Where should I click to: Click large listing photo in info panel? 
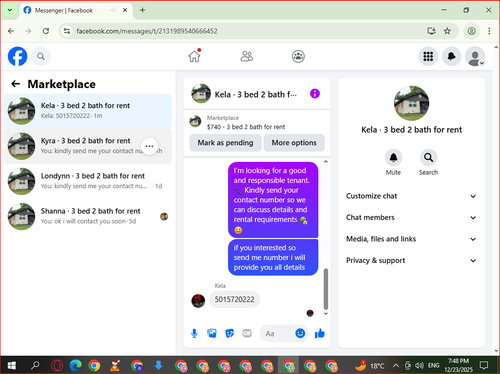pyautogui.click(x=411, y=103)
